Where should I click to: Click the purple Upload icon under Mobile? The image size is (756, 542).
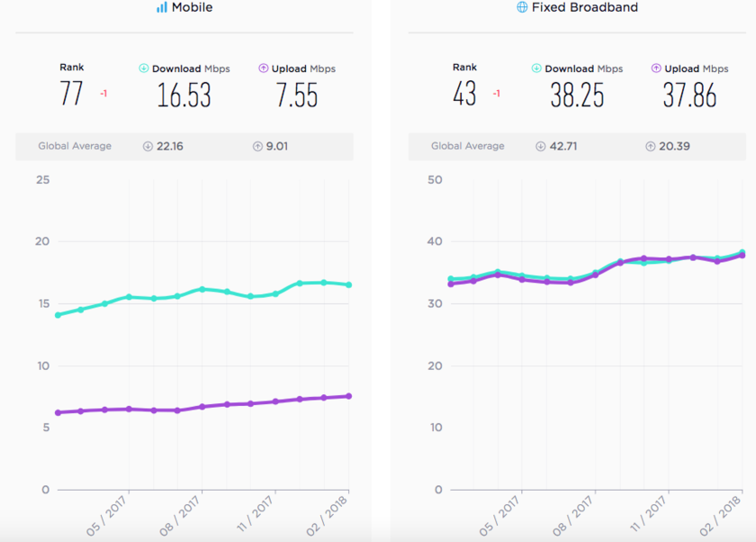click(x=263, y=68)
